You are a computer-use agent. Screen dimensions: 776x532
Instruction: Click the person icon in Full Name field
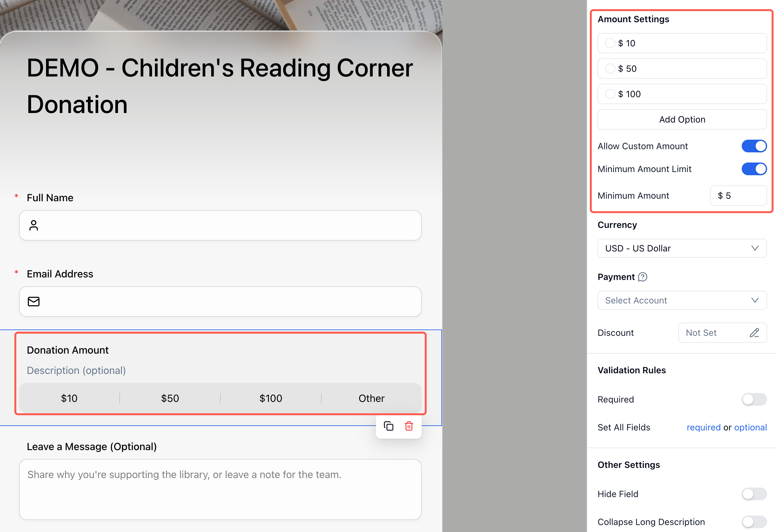(x=34, y=225)
